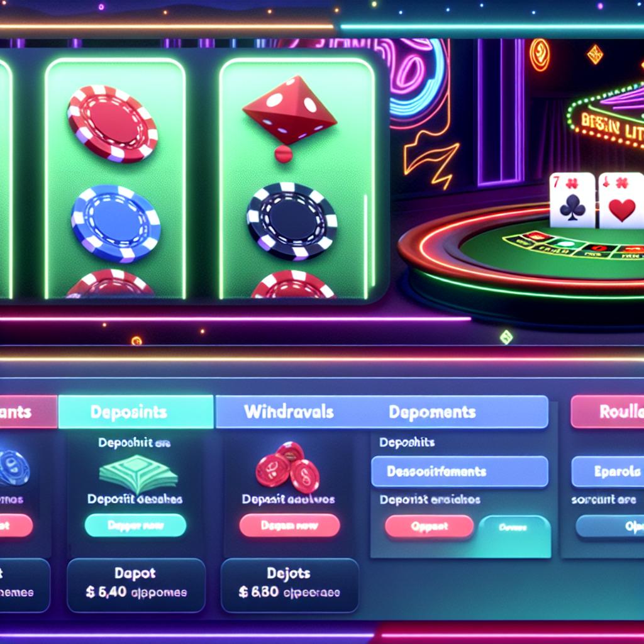Click the Dessoitfoments field
This screenshot has height=644, width=644.
tap(460, 472)
